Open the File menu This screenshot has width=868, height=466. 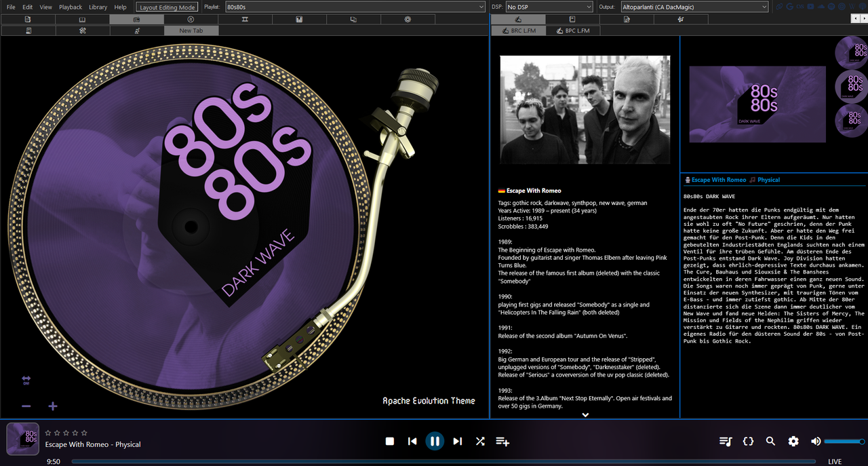pyautogui.click(x=11, y=7)
